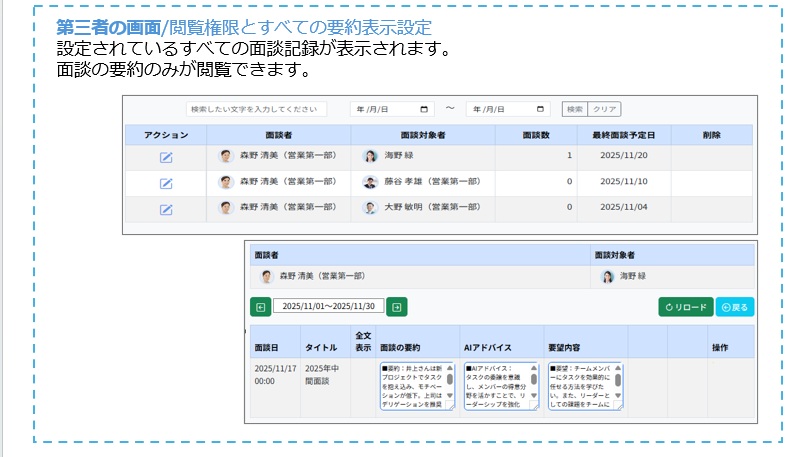The height and width of the screenshot is (457, 791).
Task: Click the 2025/11/01〜2025/11/30 date range field
Action: [x=328, y=307]
